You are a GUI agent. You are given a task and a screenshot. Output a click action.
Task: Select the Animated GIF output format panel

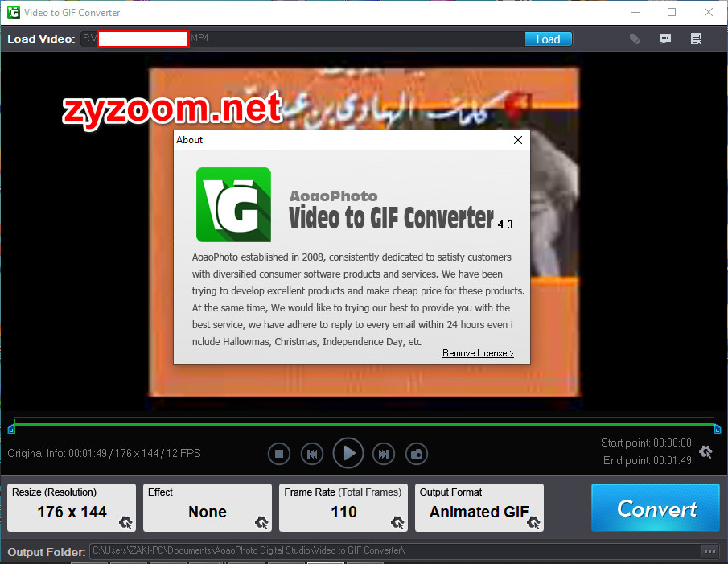point(479,508)
